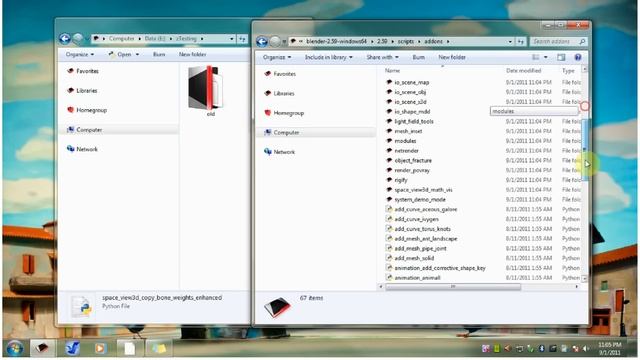Open the blank document taskbar icon

click(129, 348)
